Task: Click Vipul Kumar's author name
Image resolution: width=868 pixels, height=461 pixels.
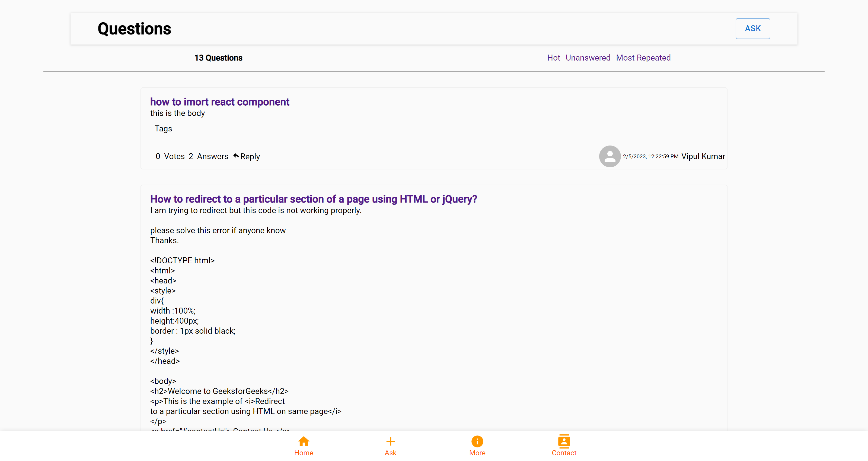Action: coord(703,156)
